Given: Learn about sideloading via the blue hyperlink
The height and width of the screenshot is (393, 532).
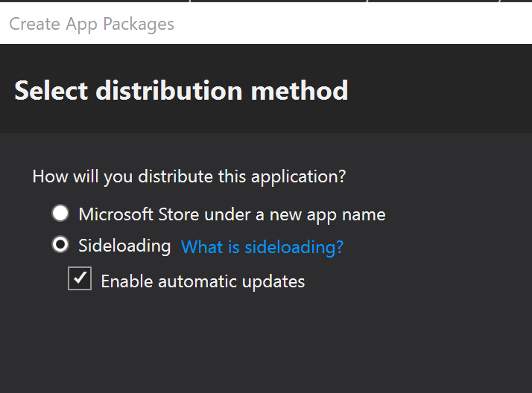Looking at the screenshot, I should point(262,247).
